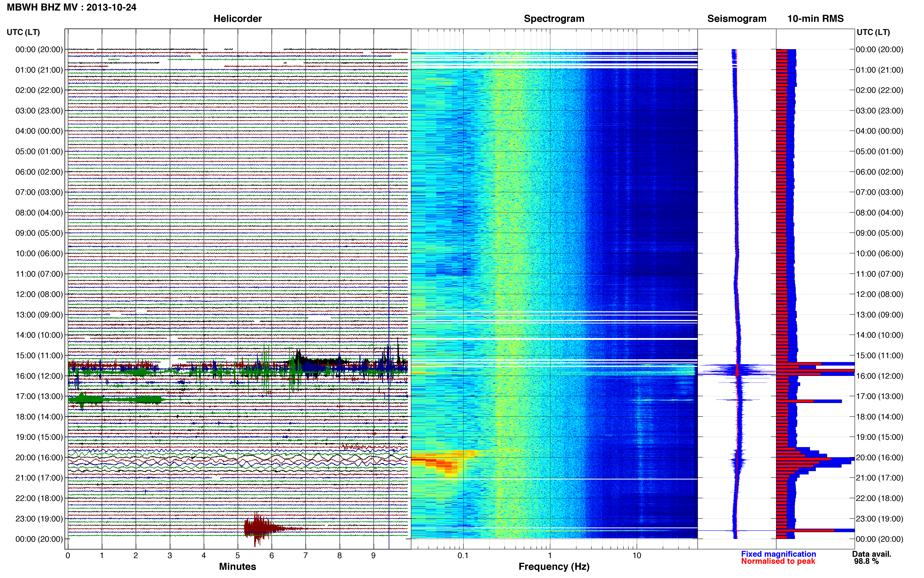Click the Fixed magnification legend text
The image size is (924, 578).
[778, 554]
